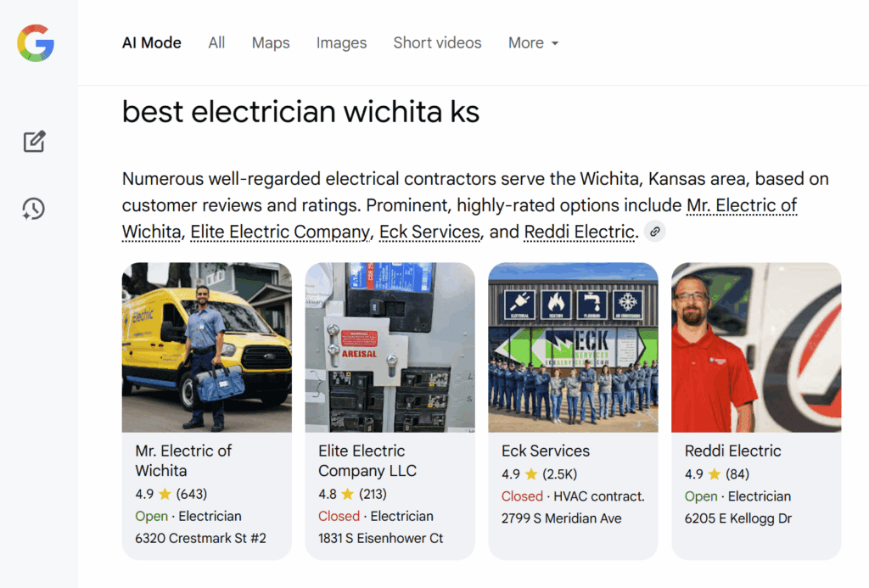View the Reddi Electric technician photo
The width and height of the screenshot is (869, 588).
[x=756, y=347]
